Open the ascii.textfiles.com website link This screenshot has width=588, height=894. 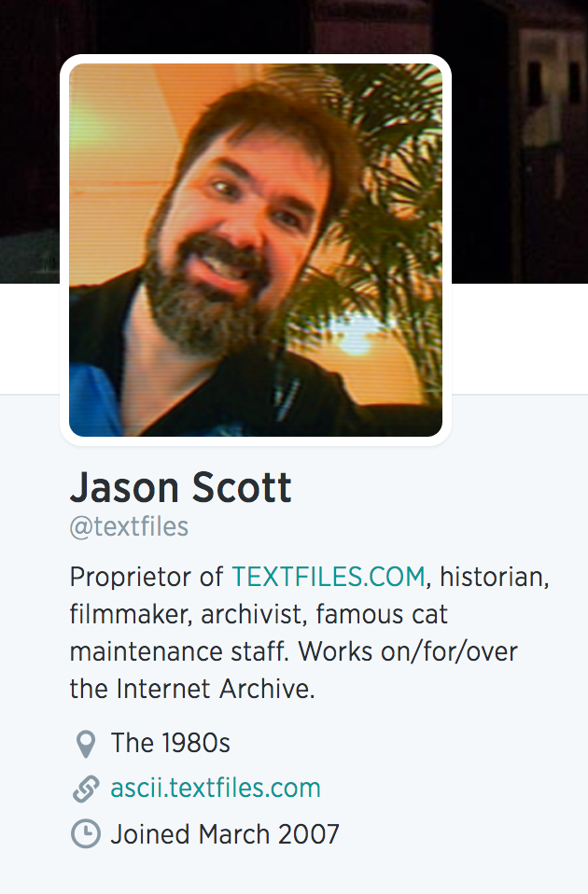[216, 788]
